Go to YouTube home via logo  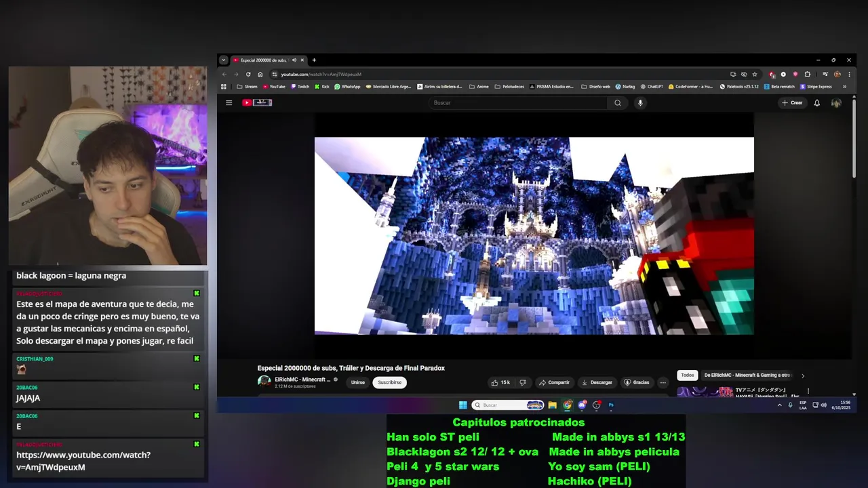point(257,103)
